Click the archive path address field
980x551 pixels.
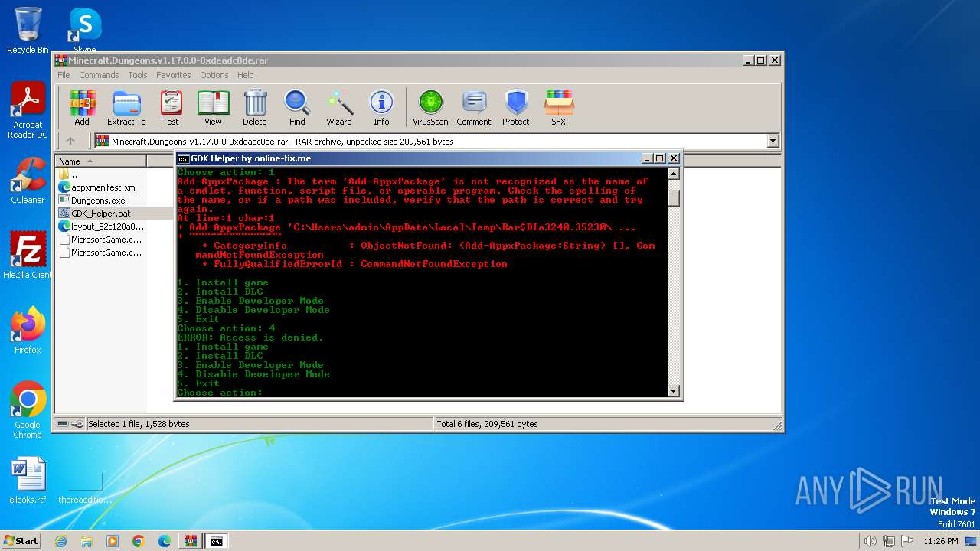tap(436, 141)
